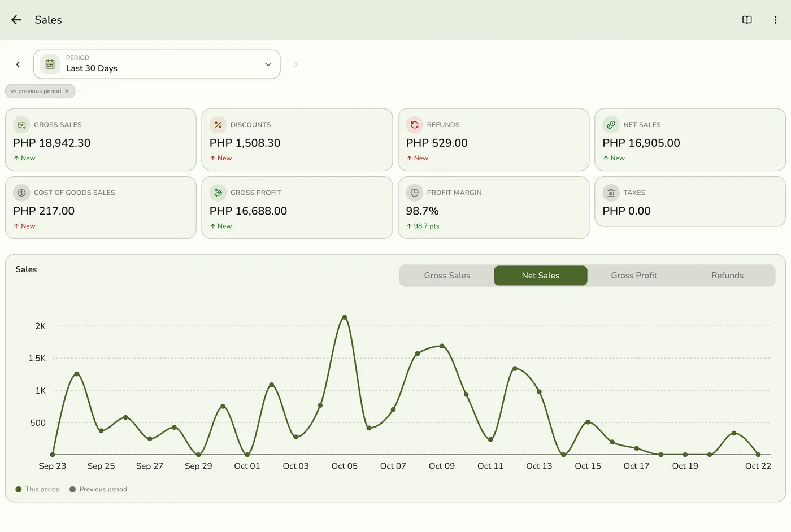Click the 'PHP 0.00' taxes value

pyautogui.click(x=627, y=211)
